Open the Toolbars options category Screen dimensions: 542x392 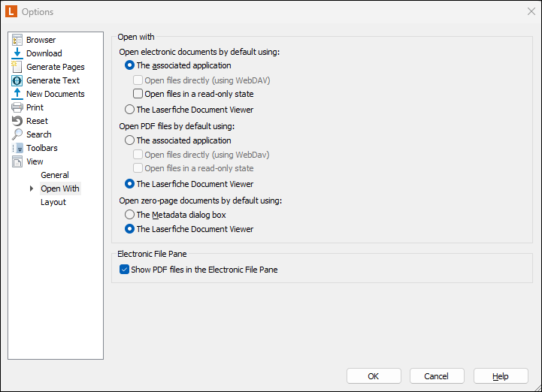click(42, 148)
